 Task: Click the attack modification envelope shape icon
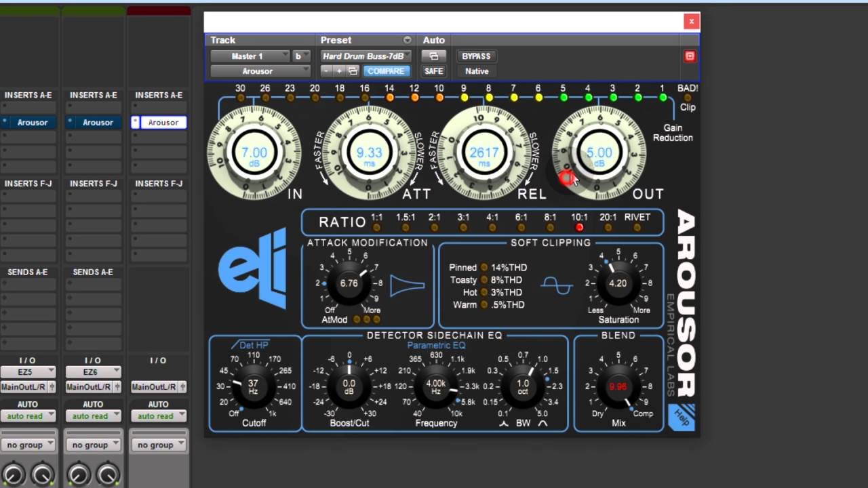tap(407, 285)
